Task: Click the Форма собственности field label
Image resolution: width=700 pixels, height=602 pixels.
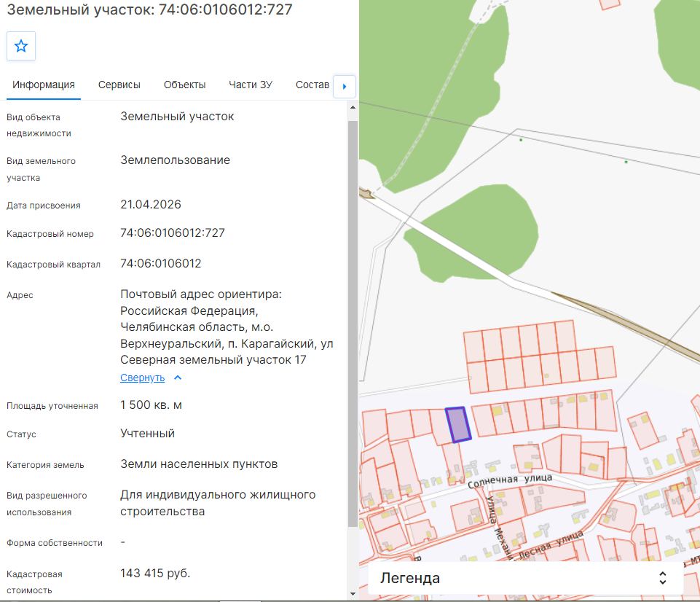Action: coord(55,543)
